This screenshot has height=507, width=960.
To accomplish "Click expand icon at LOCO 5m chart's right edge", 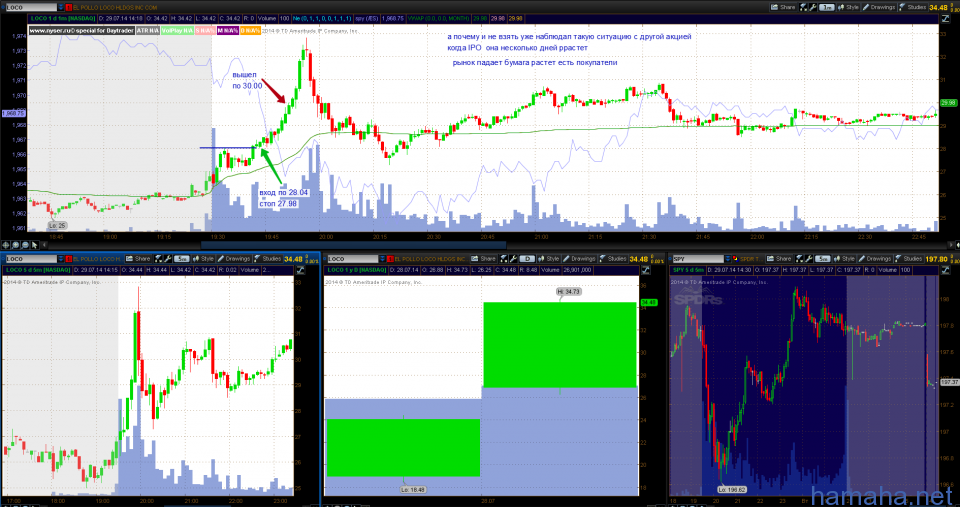I will click(x=300, y=270).
